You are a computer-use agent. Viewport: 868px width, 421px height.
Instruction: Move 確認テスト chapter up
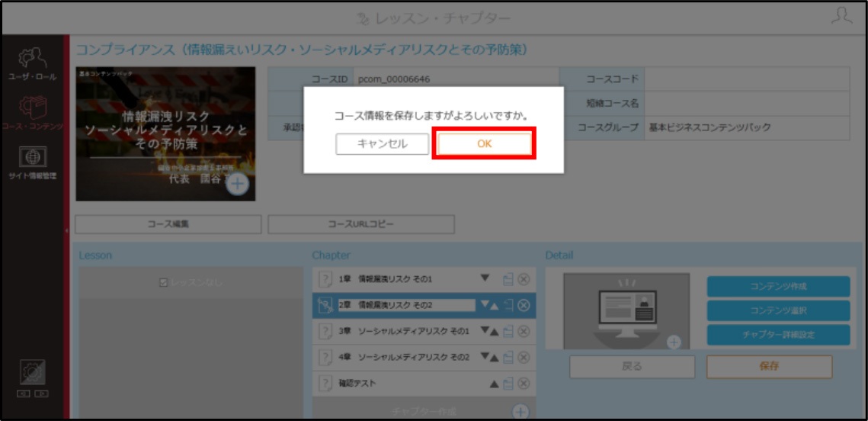click(x=495, y=384)
